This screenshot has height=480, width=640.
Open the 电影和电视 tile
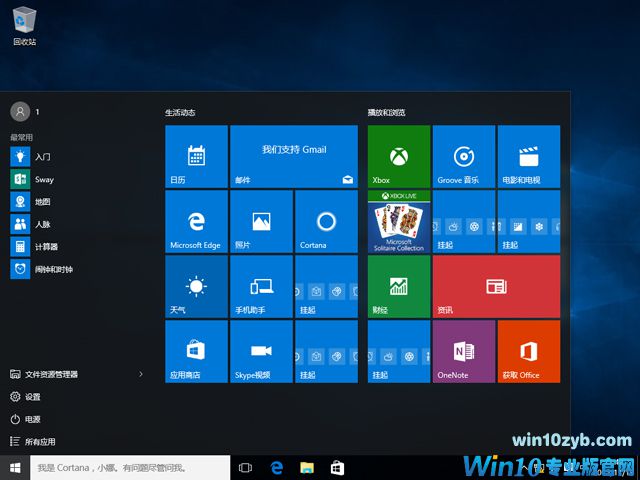528,156
